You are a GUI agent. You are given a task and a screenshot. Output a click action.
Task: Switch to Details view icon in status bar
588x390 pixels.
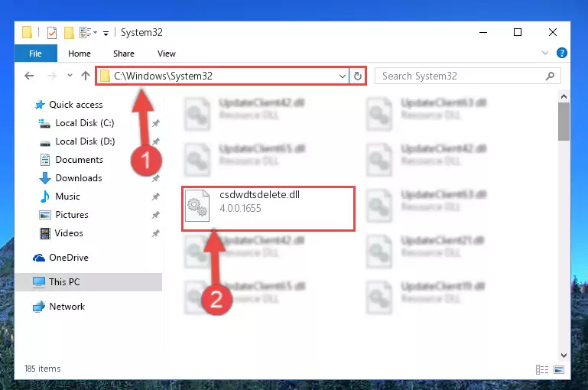(x=542, y=370)
